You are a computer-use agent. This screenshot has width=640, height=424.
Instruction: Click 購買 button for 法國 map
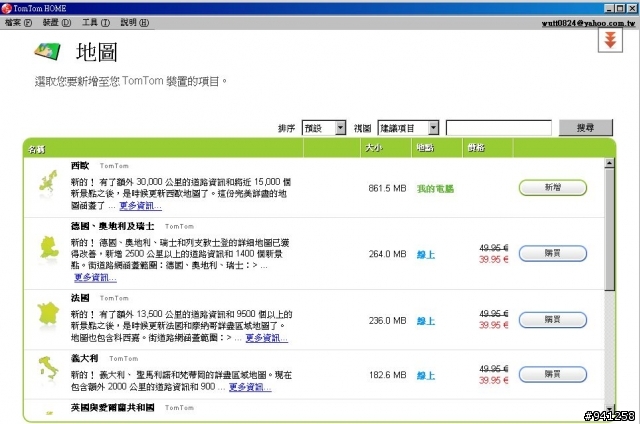click(553, 320)
